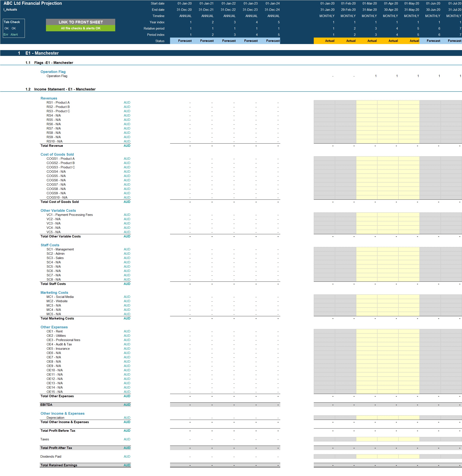The width and height of the screenshot is (462, 476).
Task: Select row label 'OE3 - Professional fees'
Action: [x=63, y=340]
